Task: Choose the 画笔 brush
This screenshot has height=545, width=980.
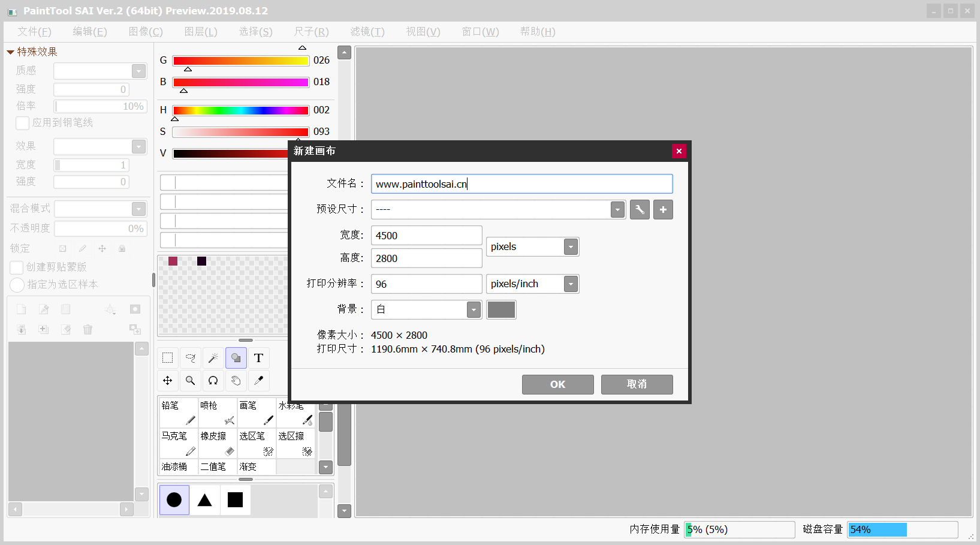Action: tap(257, 412)
